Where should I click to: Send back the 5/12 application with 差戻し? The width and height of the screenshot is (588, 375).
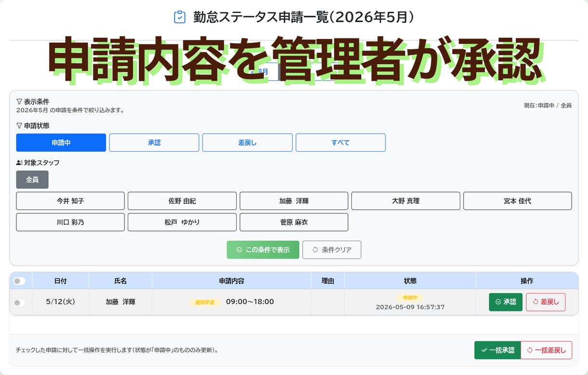coord(546,302)
